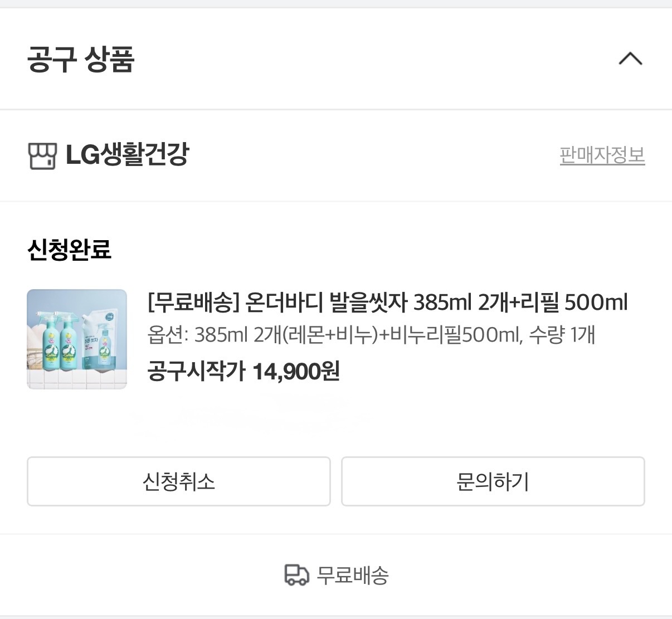Click the 신청완료 status label
The height and width of the screenshot is (619, 672).
point(69,249)
